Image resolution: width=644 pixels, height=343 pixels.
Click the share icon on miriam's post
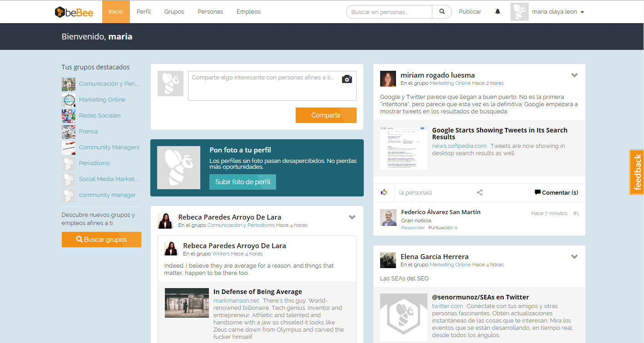coord(480,192)
